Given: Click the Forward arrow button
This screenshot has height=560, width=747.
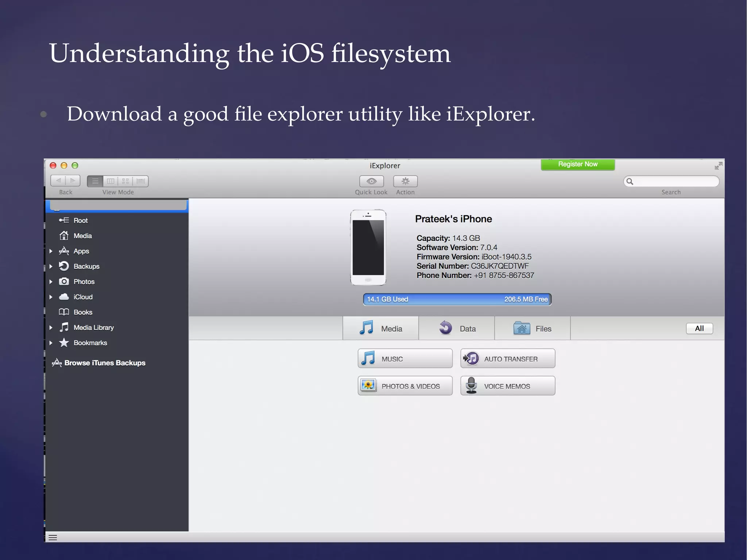Looking at the screenshot, I should 73,181.
